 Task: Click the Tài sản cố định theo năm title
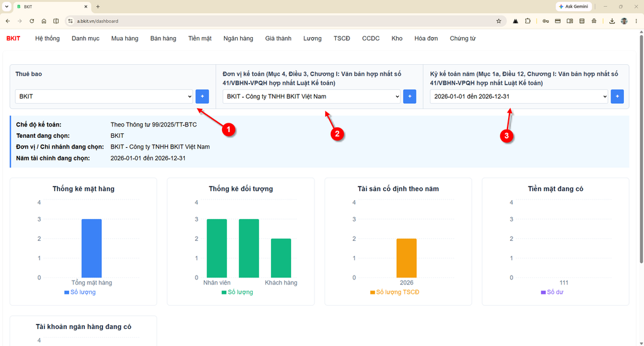(398, 189)
